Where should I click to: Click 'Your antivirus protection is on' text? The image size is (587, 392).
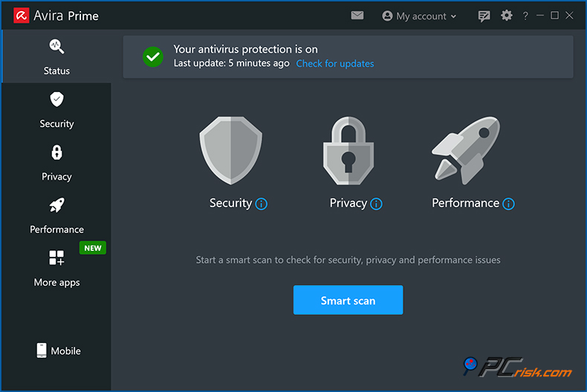coord(245,49)
